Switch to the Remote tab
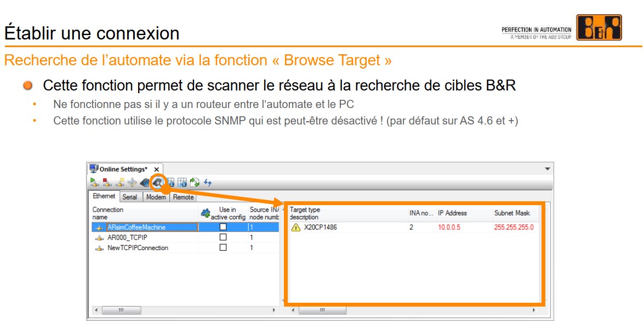The image size is (644, 334). (183, 197)
